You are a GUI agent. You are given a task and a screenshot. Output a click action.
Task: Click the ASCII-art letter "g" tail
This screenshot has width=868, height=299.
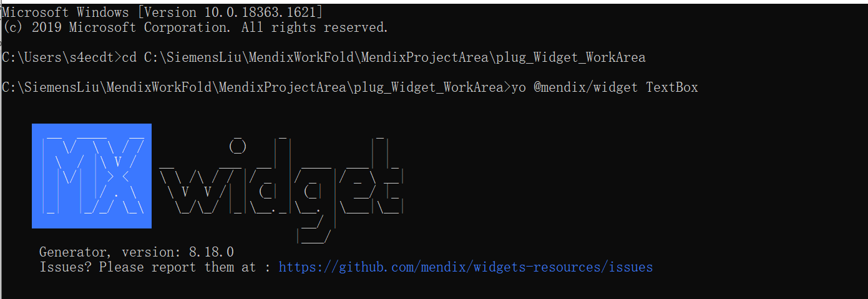click(x=314, y=228)
